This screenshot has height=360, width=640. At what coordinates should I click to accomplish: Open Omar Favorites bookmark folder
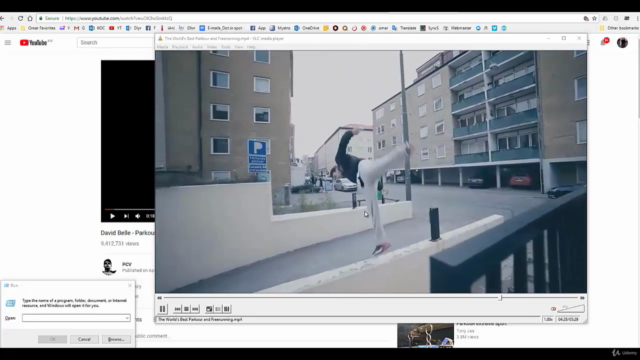38,28
